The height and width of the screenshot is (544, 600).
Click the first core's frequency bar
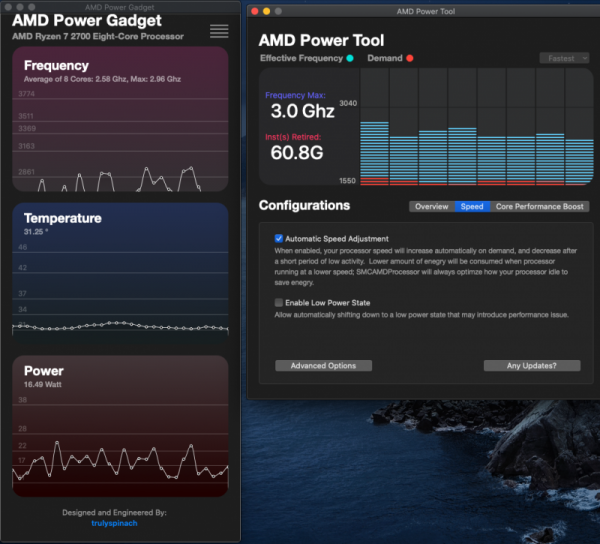[x=374, y=153]
